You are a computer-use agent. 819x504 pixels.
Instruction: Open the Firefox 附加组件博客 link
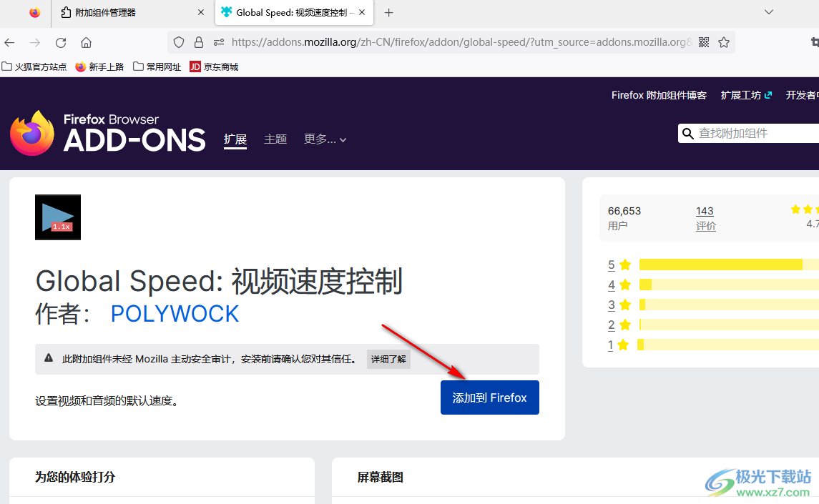click(x=659, y=95)
